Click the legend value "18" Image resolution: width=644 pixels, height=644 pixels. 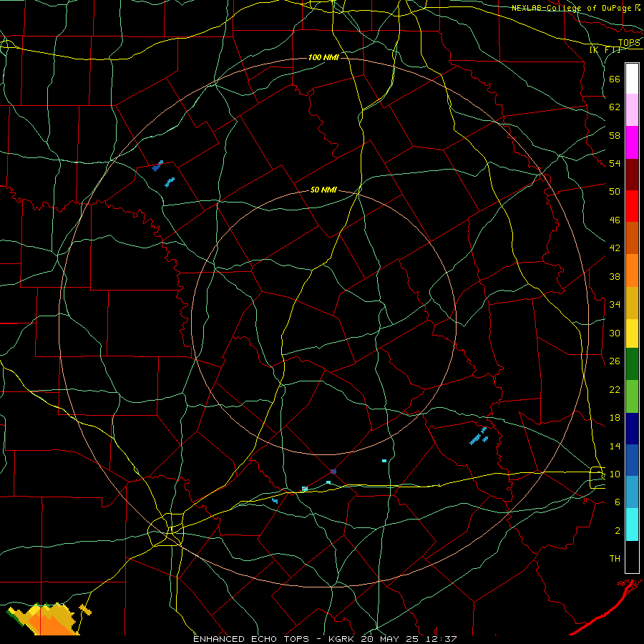coord(615,418)
